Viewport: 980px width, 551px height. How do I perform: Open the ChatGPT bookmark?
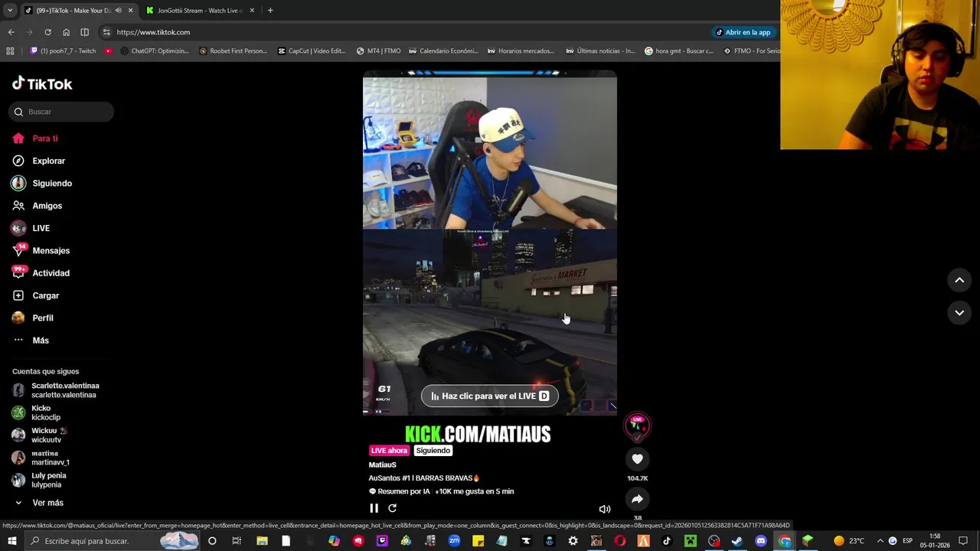(155, 51)
